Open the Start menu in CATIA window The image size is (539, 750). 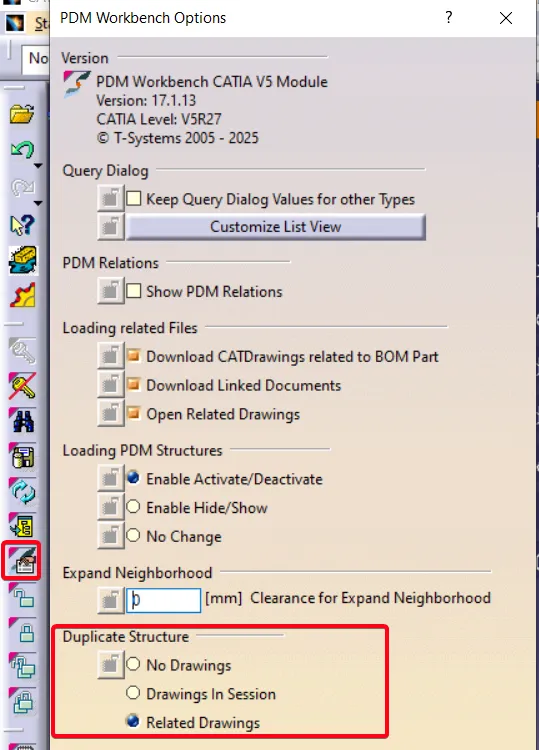pos(42,23)
